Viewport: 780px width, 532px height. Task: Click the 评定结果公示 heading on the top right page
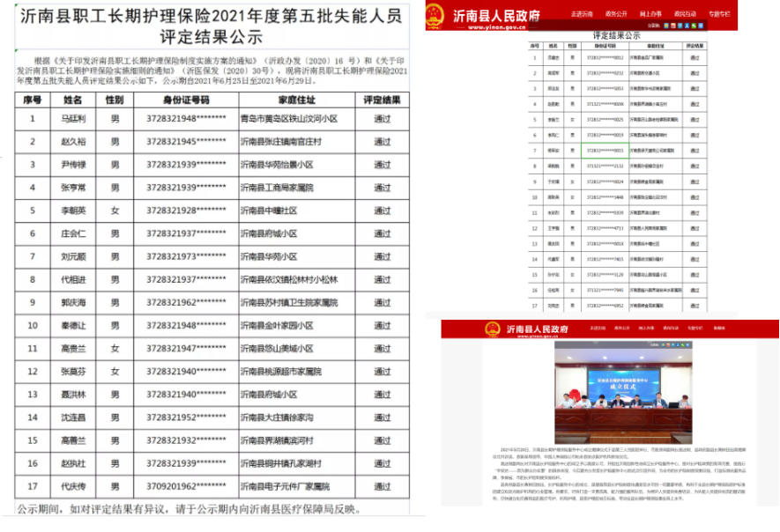tap(616, 36)
